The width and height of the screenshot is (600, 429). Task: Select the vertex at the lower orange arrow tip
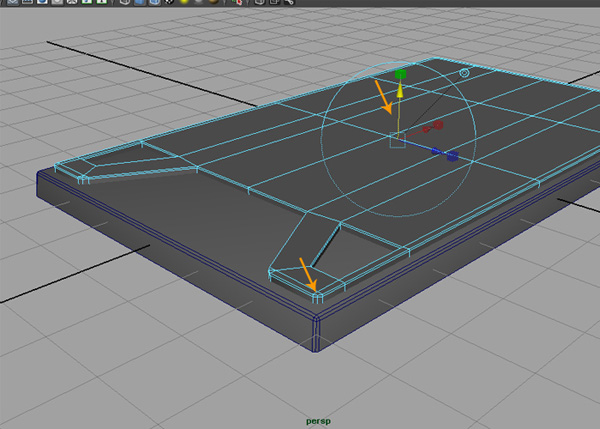[x=316, y=292]
